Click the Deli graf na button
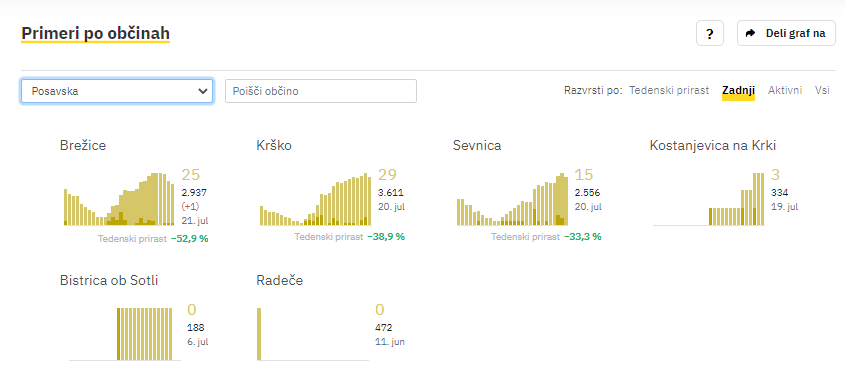This screenshot has width=845, height=380. click(x=786, y=33)
